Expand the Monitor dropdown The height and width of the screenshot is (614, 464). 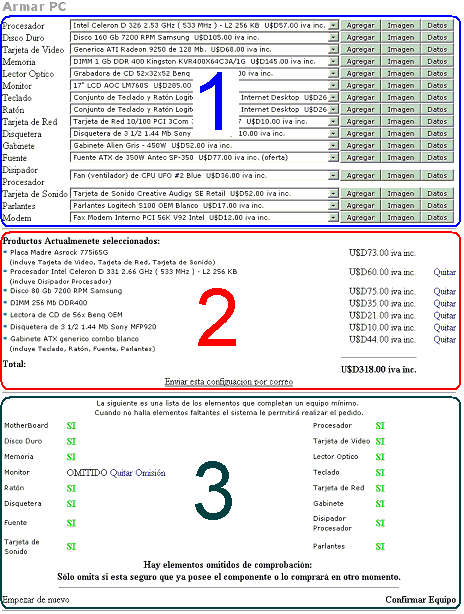333,85
